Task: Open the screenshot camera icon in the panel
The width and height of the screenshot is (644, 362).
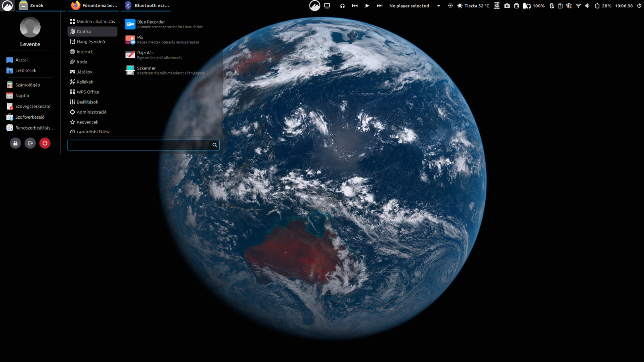Action: (507, 6)
